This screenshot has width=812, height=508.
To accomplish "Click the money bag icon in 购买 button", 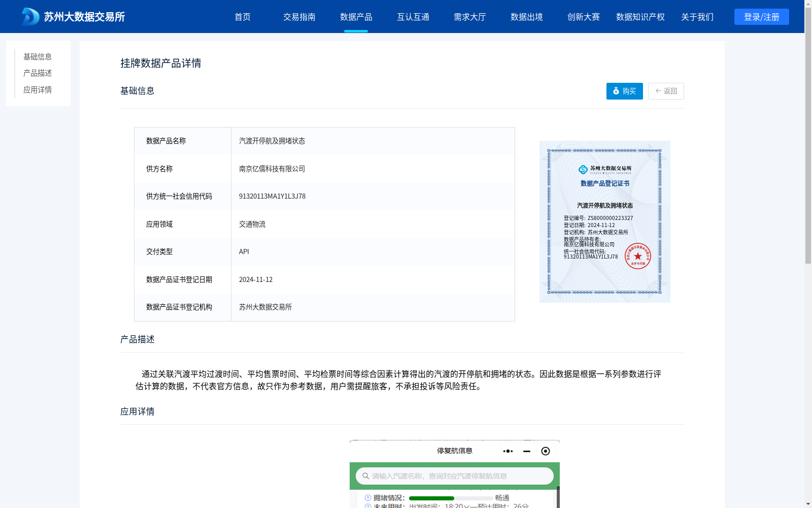I will [616, 91].
